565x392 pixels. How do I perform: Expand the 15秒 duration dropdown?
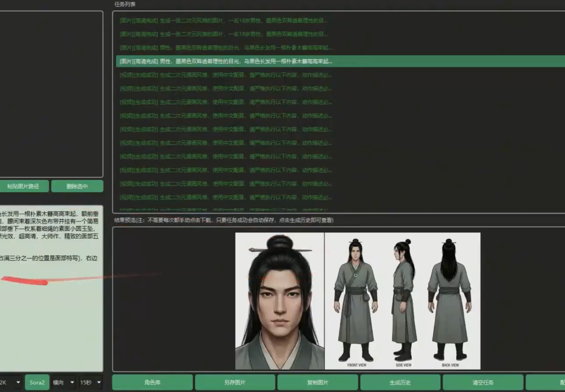90,383
